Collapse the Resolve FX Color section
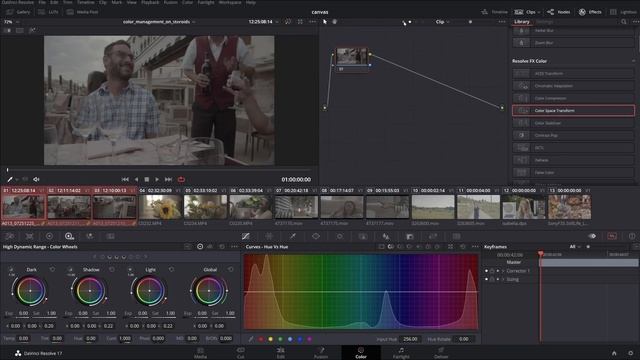The width and height of the screenshot is (640, 360). [x=633, y=61]
